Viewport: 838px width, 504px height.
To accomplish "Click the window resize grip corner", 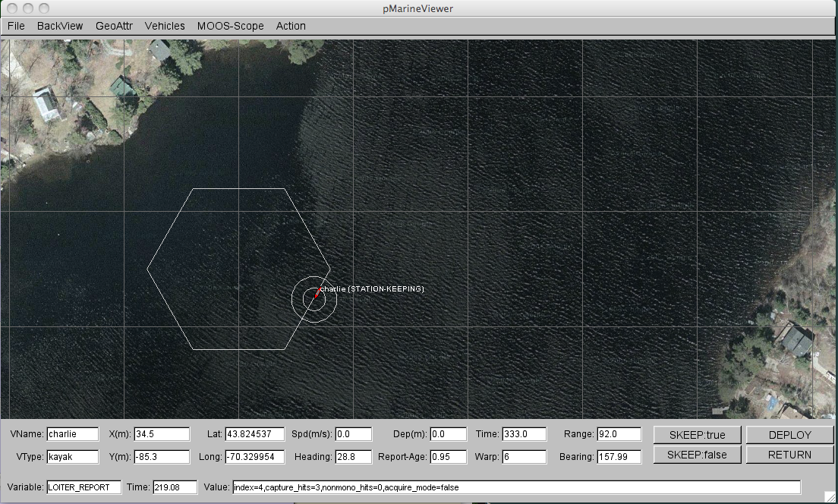I will pos(830,497).
